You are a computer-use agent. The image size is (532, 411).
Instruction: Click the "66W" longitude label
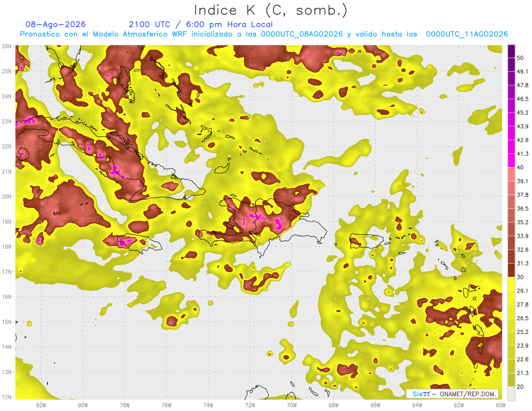(376, 405)
